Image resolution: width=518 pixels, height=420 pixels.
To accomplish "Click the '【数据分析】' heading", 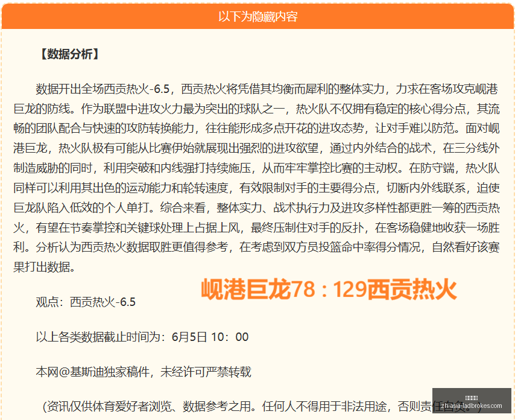I will click(x=69, y=54).
